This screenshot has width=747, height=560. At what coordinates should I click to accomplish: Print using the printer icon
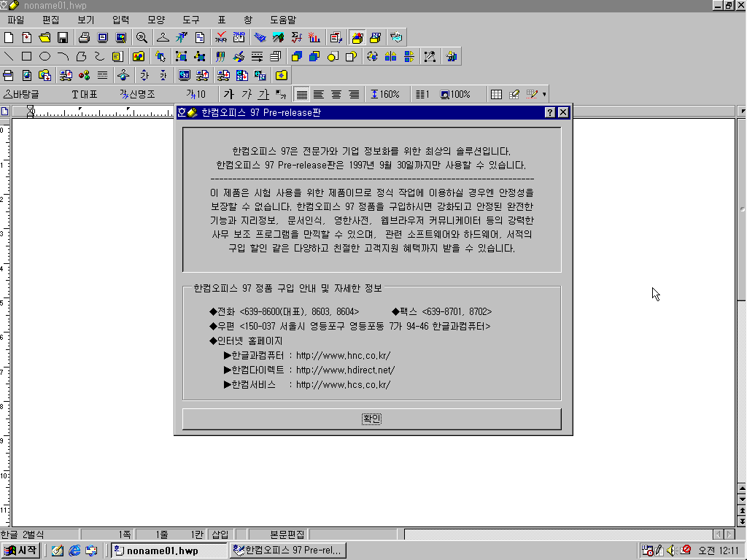click(85, 38)
